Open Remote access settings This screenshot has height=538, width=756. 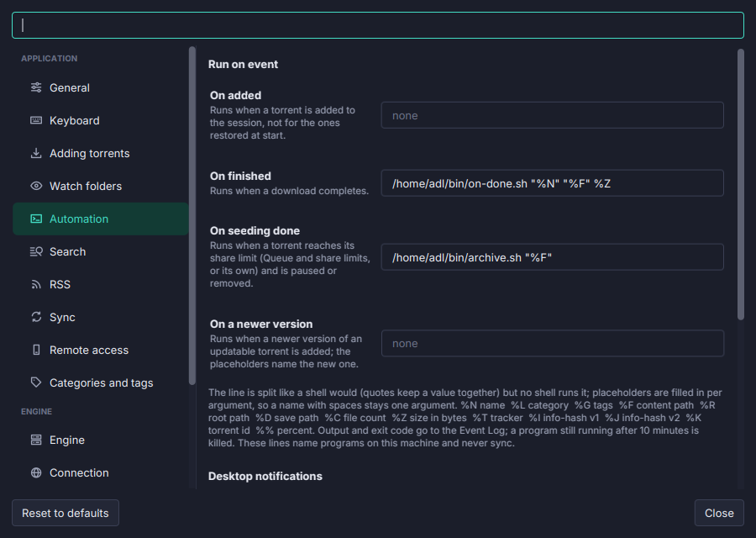tap(100, 351)
